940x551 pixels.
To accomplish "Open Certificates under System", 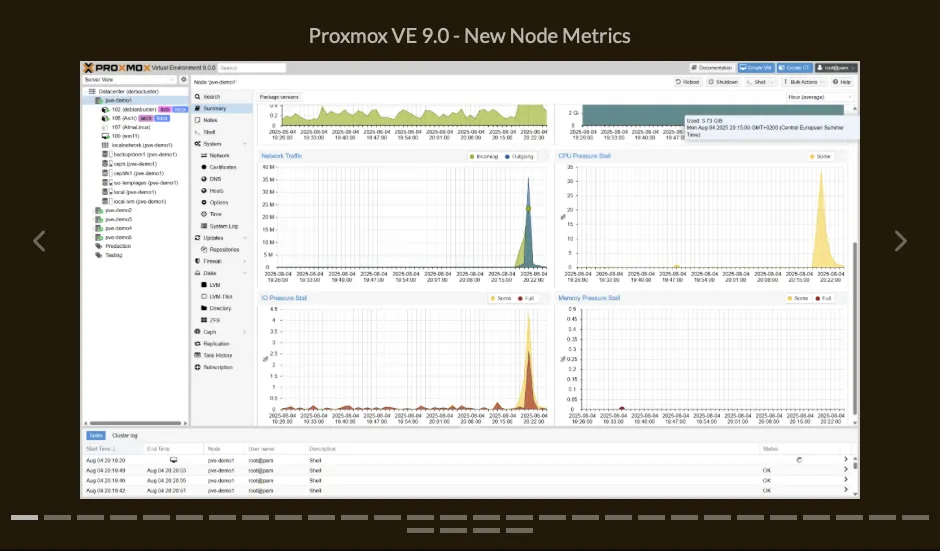I will pos(223,167).
